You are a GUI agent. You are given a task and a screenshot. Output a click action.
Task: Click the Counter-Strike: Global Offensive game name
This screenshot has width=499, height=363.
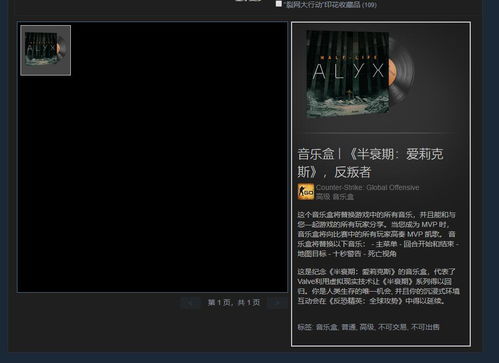[x=367, y=188]
